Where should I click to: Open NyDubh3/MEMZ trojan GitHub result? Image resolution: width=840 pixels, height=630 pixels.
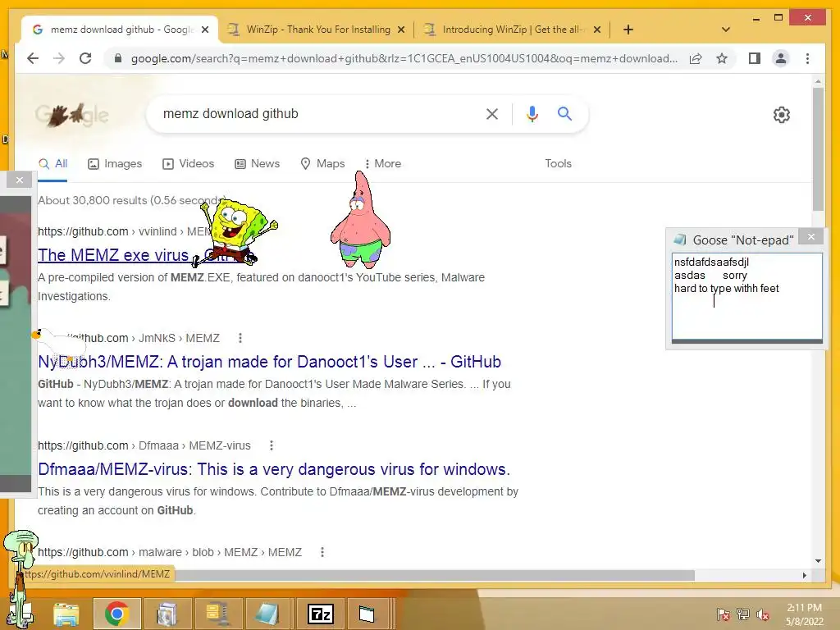click(x=269, y=362)
